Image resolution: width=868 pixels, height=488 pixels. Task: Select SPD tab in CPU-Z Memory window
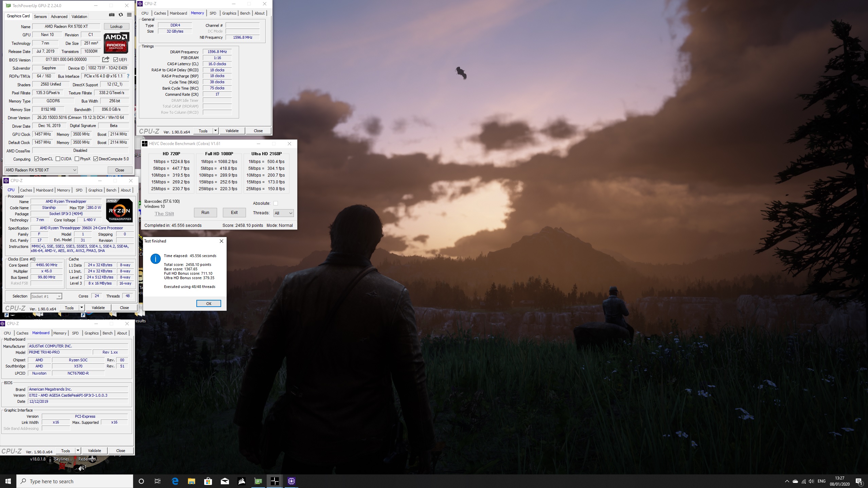click(213, 13)
